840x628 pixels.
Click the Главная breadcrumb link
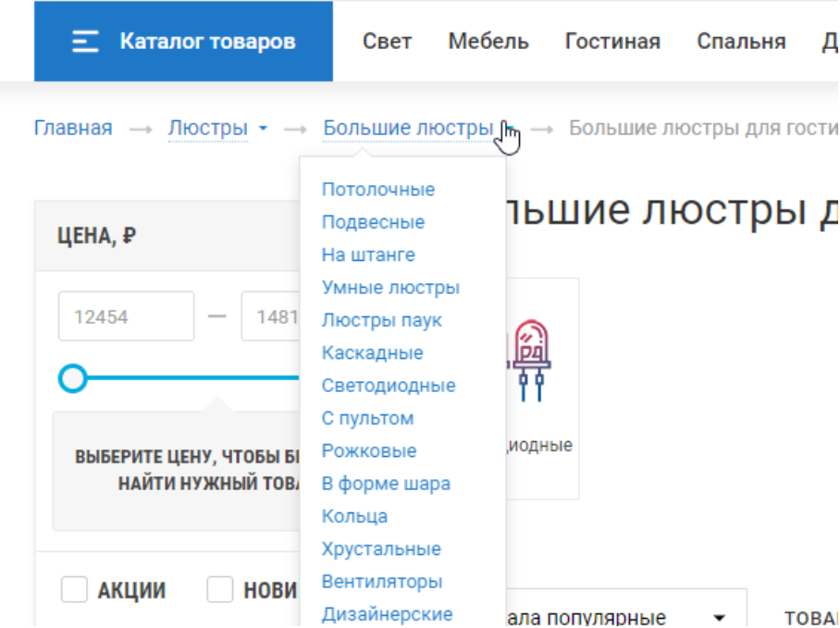coord(73,129)
